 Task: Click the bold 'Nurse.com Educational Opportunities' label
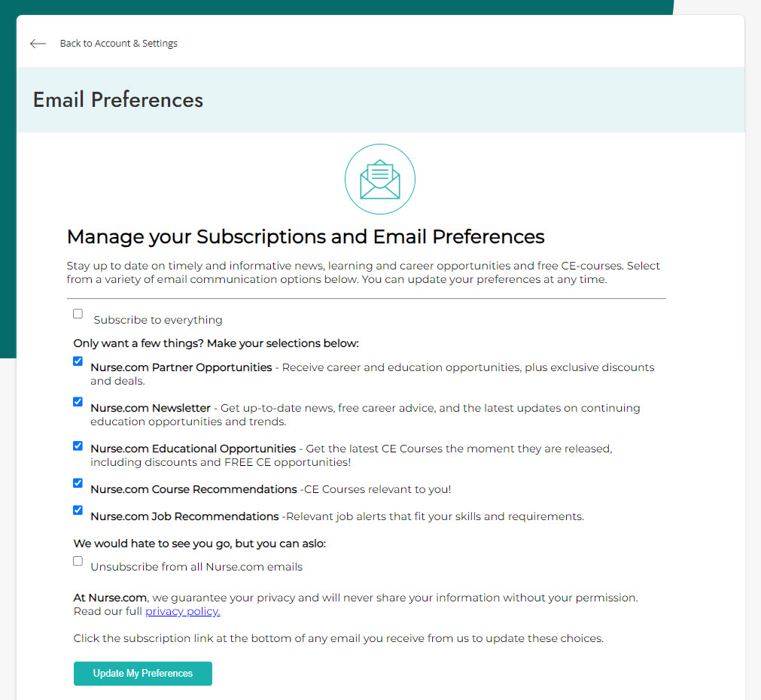[x=193, y=449]
